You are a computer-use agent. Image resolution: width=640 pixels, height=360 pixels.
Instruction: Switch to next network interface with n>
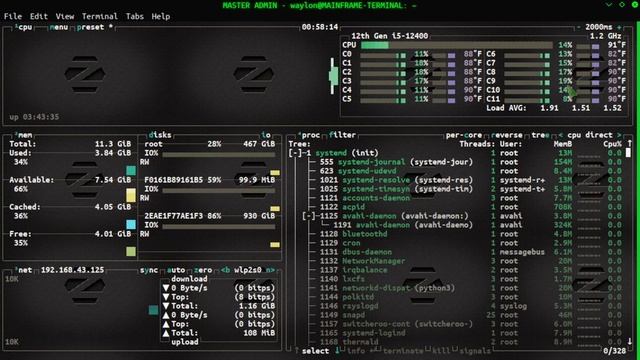pyautogui.click(x=270, y=270)
